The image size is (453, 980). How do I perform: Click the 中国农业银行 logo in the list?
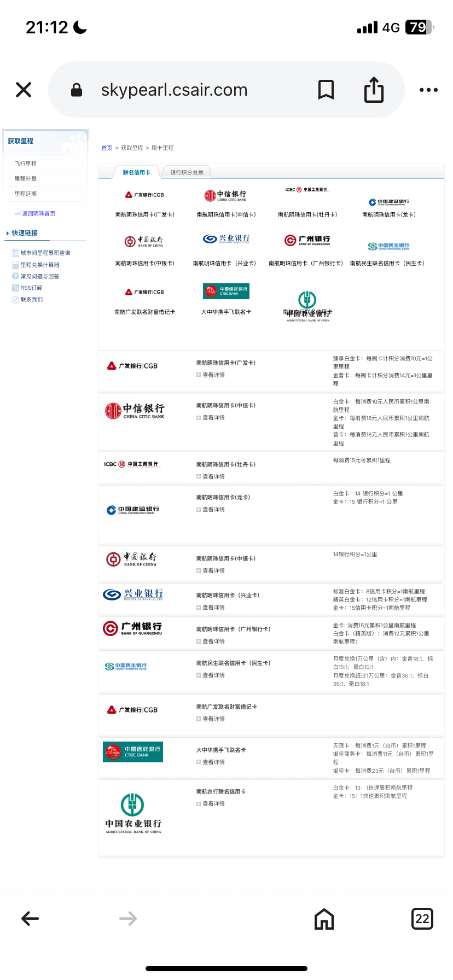point(133,813)
